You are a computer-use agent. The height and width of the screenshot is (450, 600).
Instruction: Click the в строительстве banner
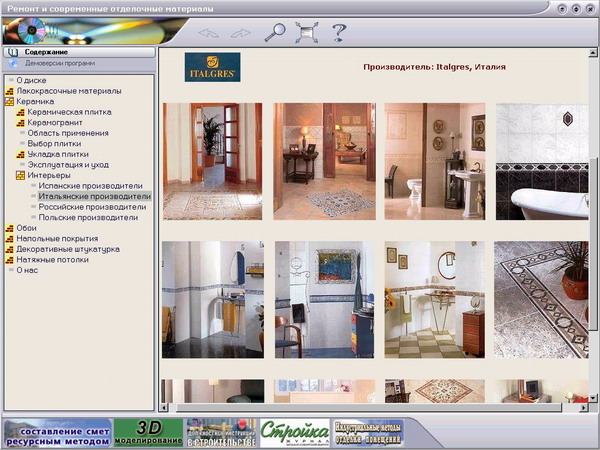coord(221,433)
